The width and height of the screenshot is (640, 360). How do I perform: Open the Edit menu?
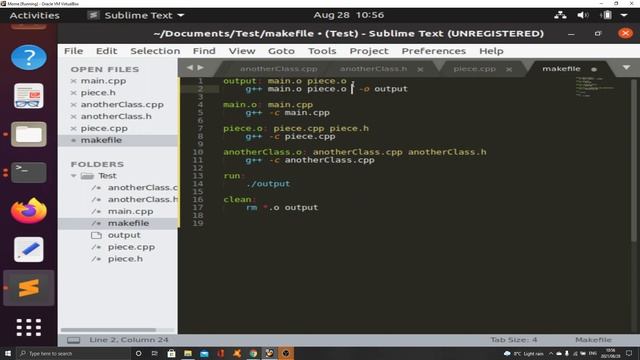107,51
